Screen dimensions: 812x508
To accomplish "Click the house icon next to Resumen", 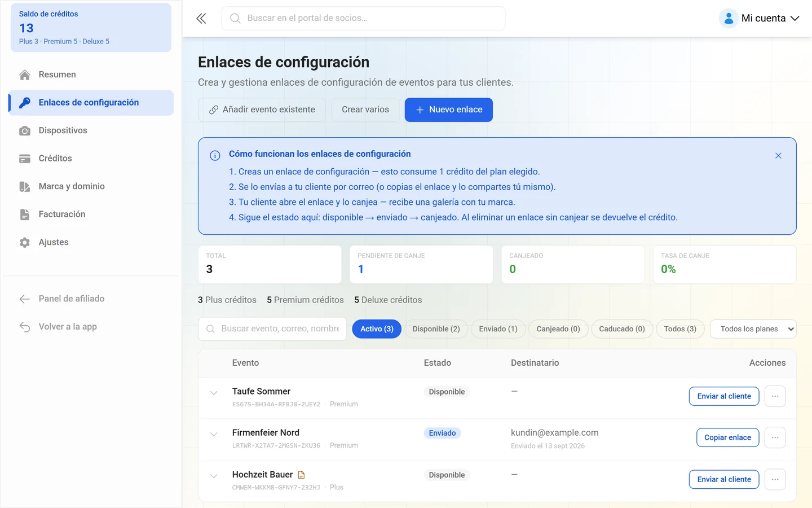I will tap(25, 75).
